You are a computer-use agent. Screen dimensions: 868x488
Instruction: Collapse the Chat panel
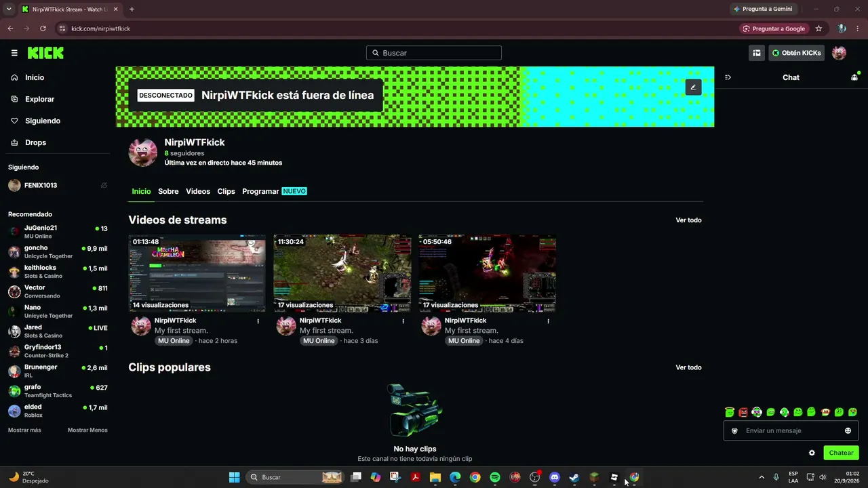pos(728,77)
